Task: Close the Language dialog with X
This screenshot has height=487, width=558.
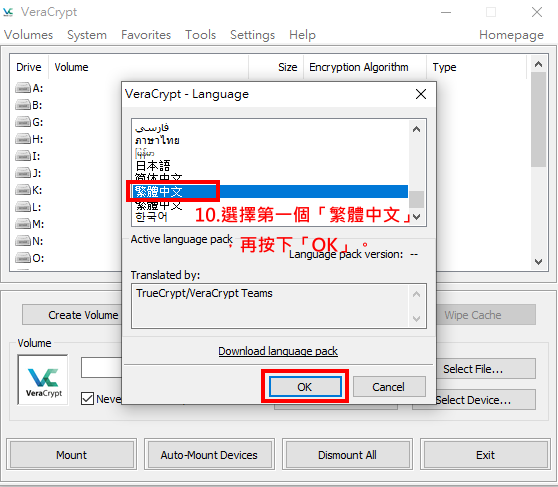Action: (421, 94)
